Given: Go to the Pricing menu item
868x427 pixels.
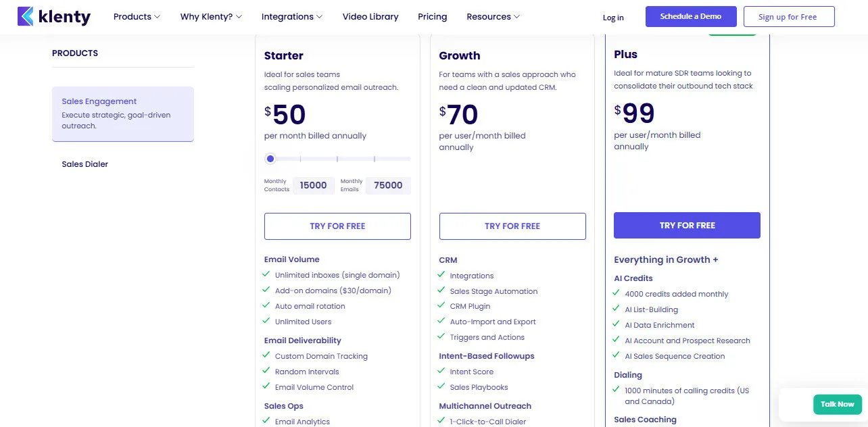Looking at the screenshot, I should [432, 16].
